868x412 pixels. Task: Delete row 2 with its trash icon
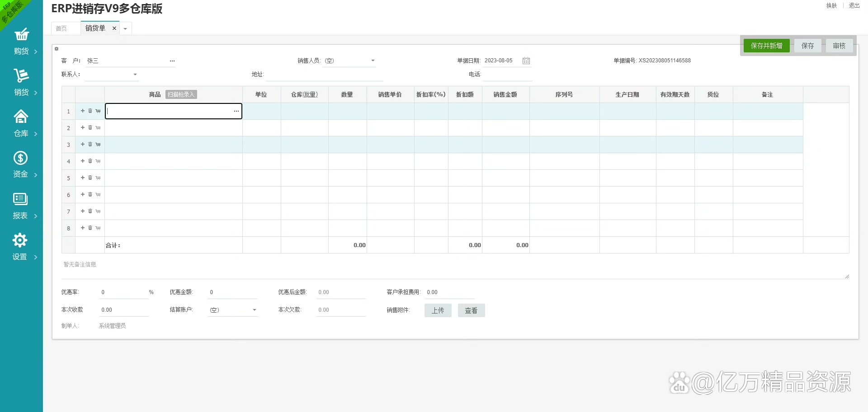click(x=90, y=127)
